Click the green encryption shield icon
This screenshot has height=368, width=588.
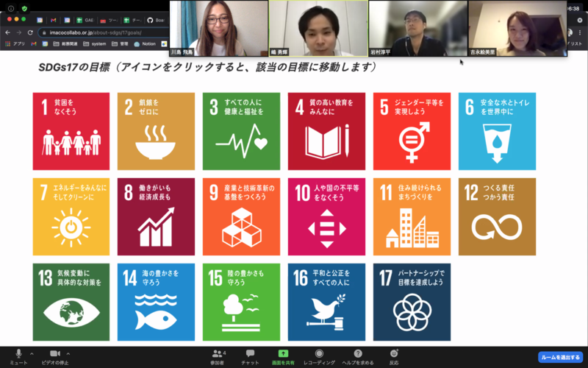click(24, 8)
